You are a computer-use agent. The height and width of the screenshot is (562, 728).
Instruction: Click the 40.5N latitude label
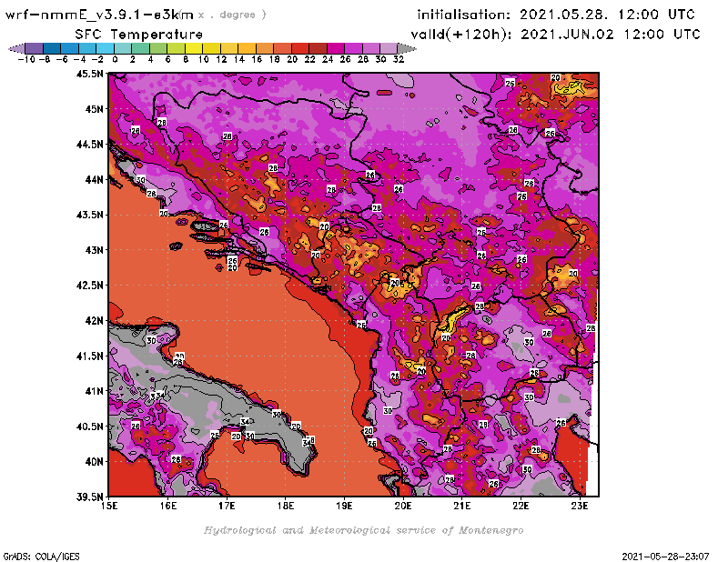pyautogui.click(x=89, y=427)
